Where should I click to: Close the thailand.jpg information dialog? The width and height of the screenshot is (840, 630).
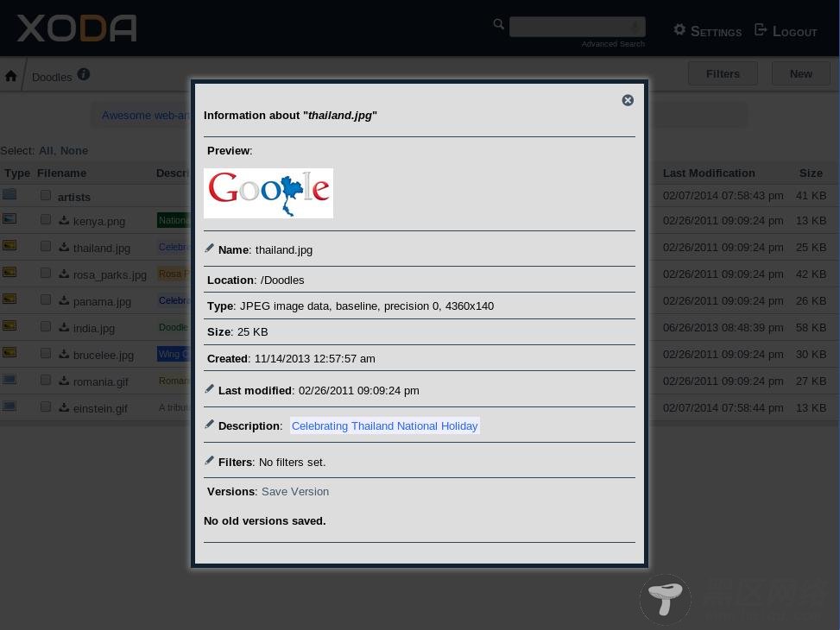point(628,100)
